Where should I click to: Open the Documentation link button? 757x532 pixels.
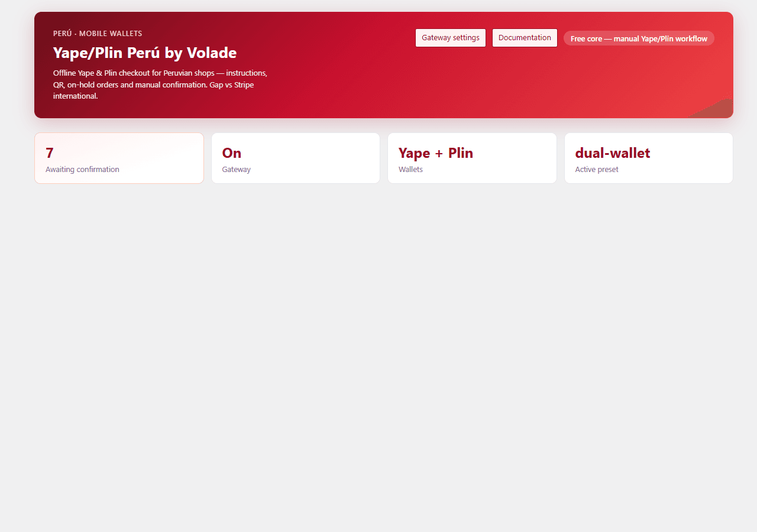[x=525, y=38]
